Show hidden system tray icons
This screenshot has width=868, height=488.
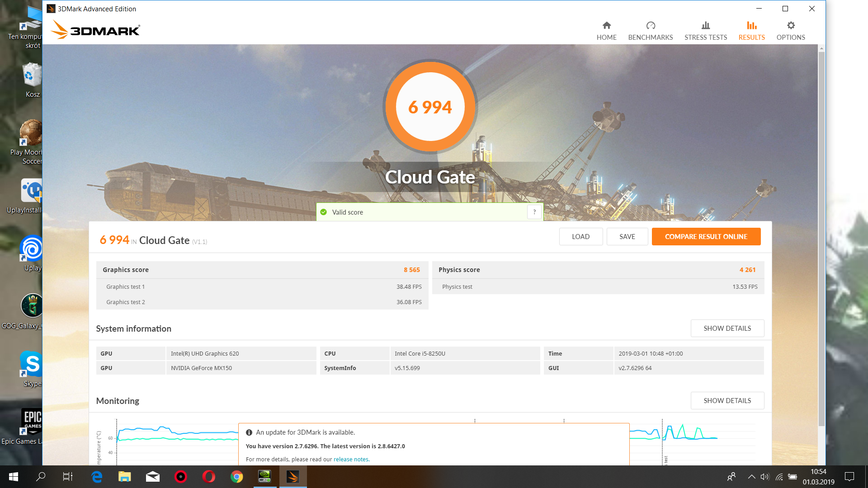[751, 477]
